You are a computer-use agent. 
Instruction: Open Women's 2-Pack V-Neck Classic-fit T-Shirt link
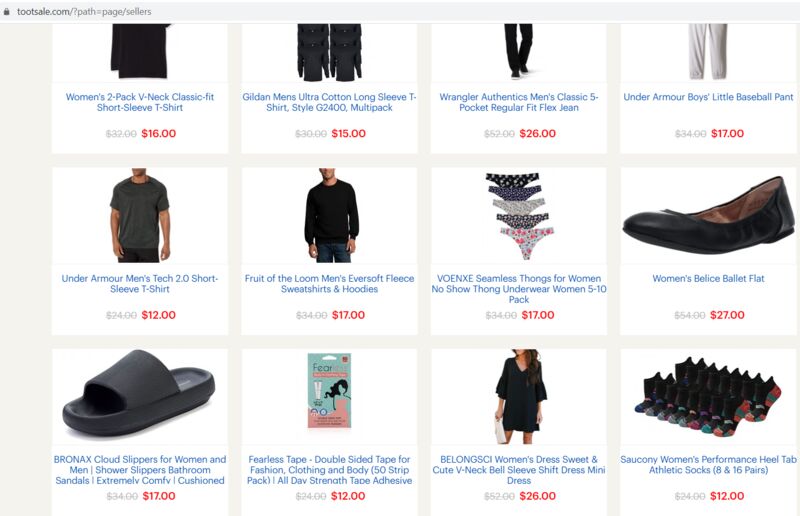[140, 102]
